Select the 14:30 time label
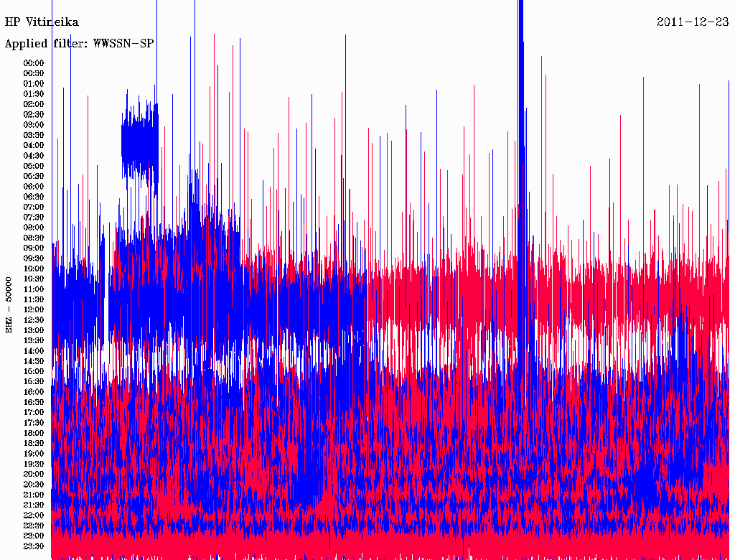 (x=34, y=361)
